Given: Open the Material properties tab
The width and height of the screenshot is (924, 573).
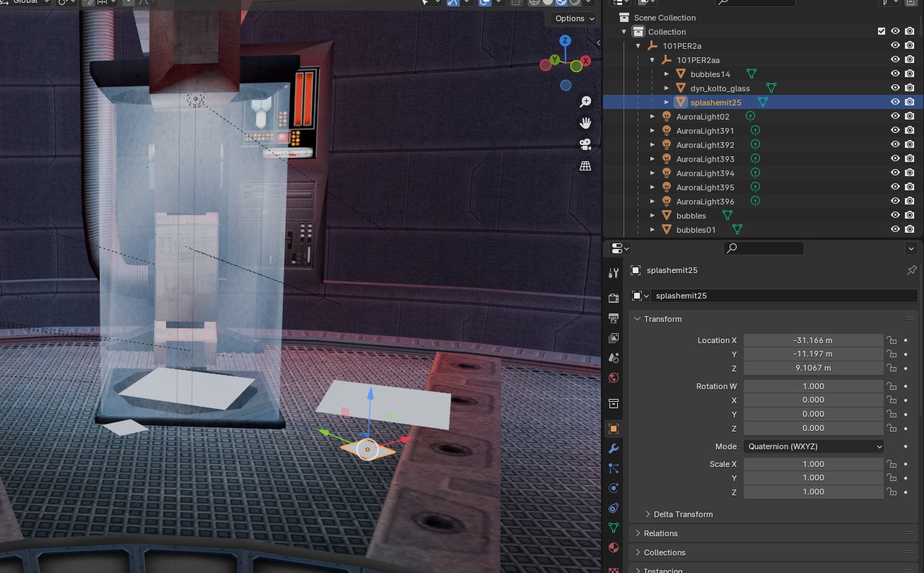Looking at the screenshot, I should [x=613, y=548].
